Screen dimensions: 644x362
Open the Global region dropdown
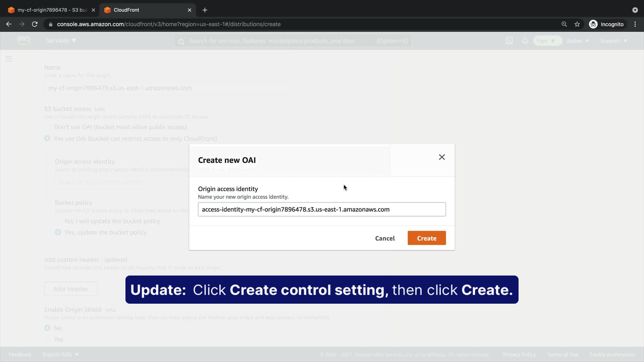click(577, 41)
